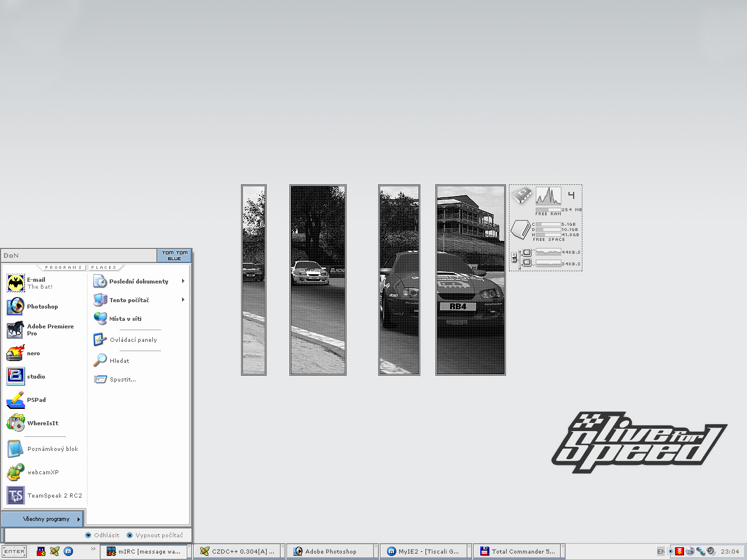Click Vypnout počítač to shut down

155,535
